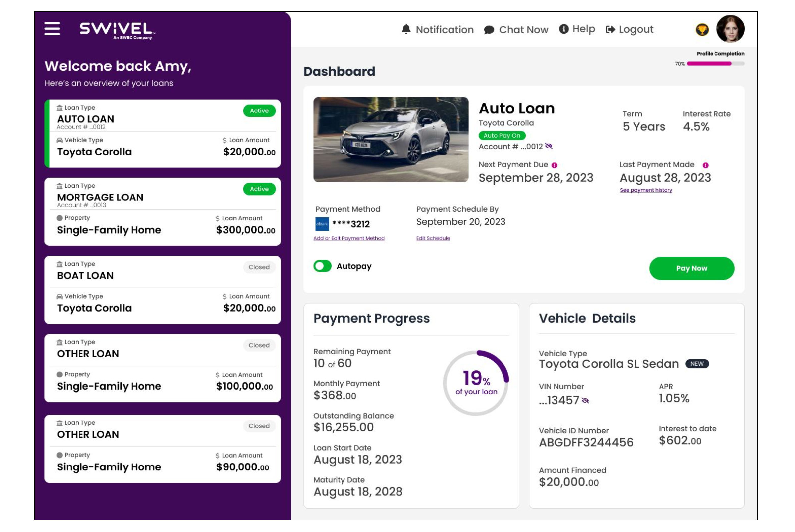The image size is (795, 532).
Task: Click Add or Edit Payment Method
Action: pyautogui.click(x=349, y=238)
